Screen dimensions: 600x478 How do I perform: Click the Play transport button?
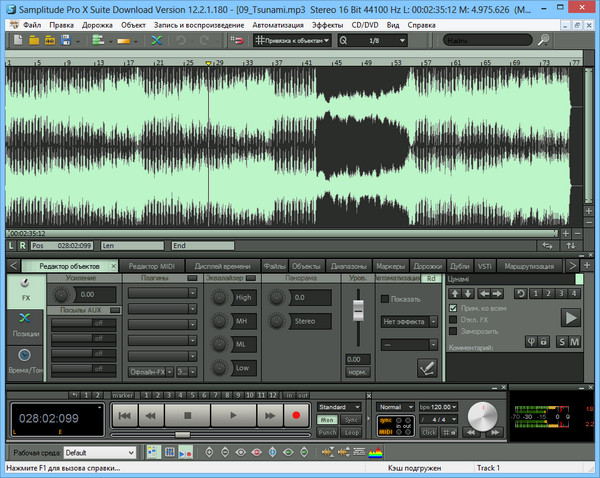[231, 414]
